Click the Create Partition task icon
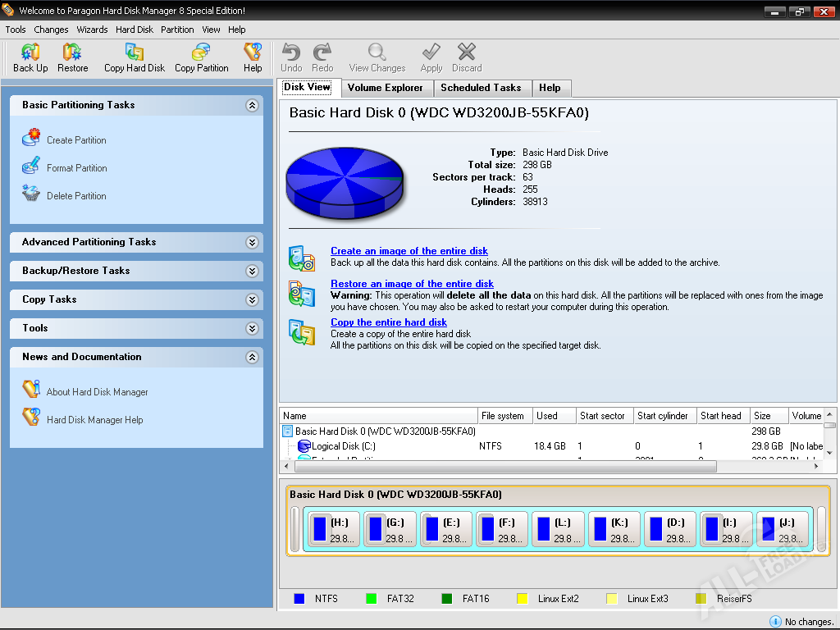Viewport: 840px width, 630px height. pyautogui.click(x=31, y=139)
